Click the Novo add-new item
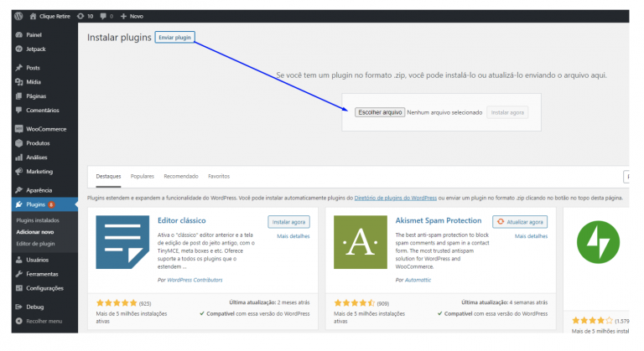The height and width of the screenshot is (351, 644). coord(133,16)
